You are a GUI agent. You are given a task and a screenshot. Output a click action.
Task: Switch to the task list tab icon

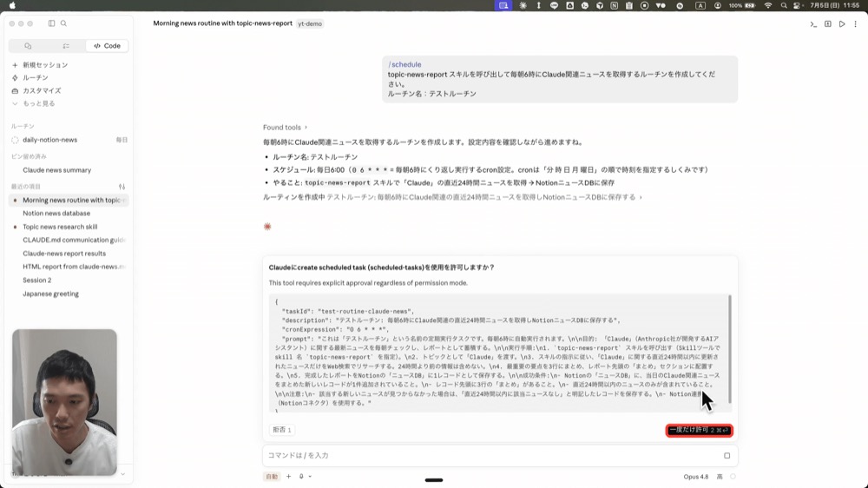point(66,46)
